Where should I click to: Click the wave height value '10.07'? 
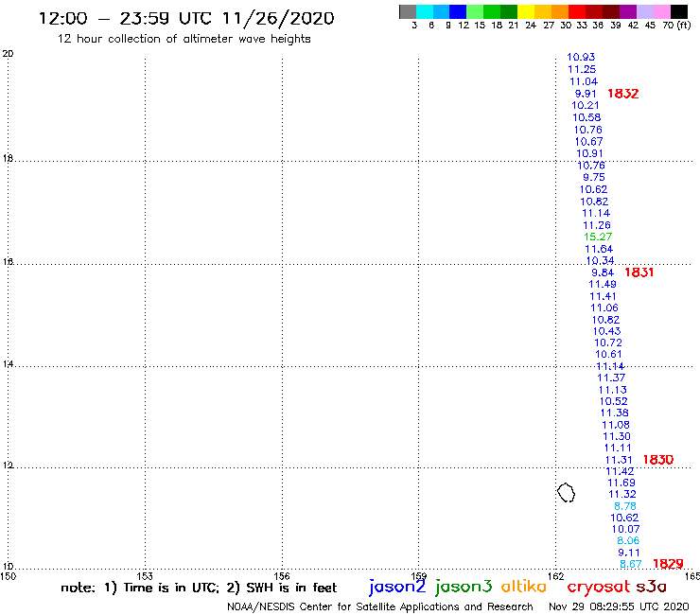(625, 529)
